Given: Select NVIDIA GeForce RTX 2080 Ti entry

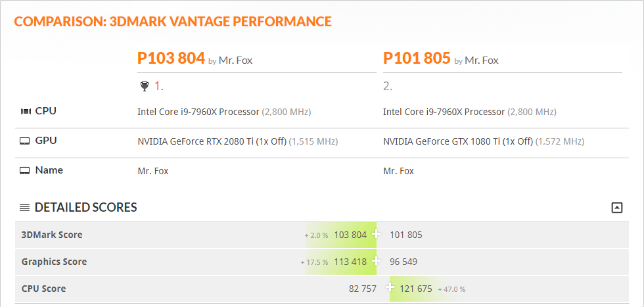Looking at the screenshot, I should pyautogui.click(x=212, y=142).
